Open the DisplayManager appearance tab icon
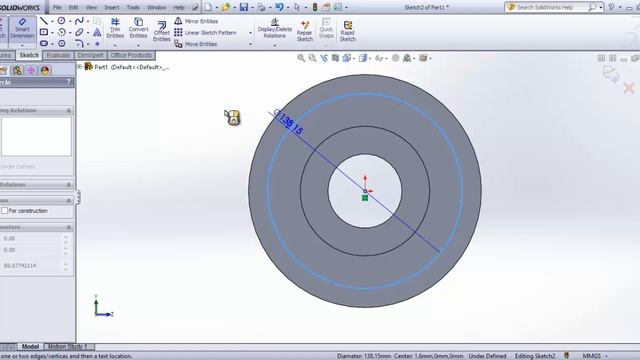 (45, 70)
